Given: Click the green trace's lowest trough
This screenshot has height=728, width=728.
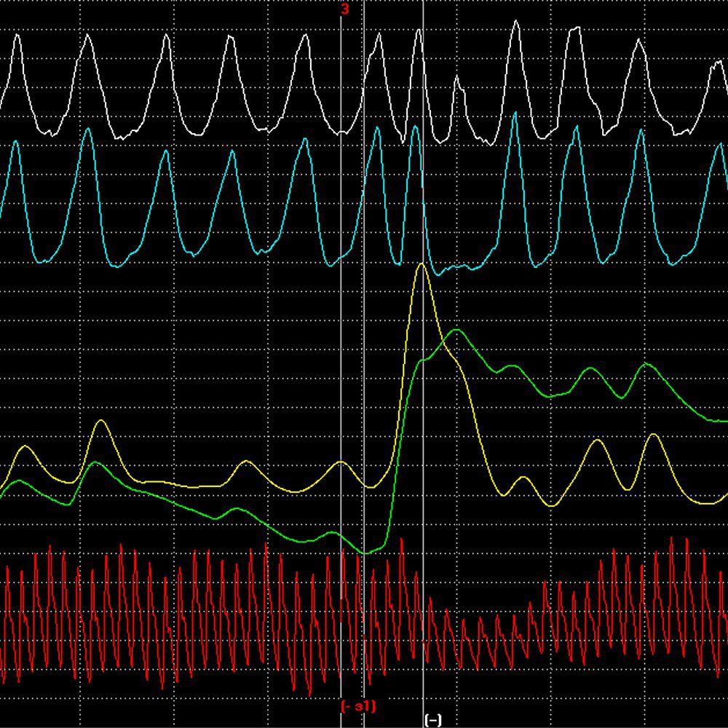Looking at the screenshot, I should (x=367, y=553).
